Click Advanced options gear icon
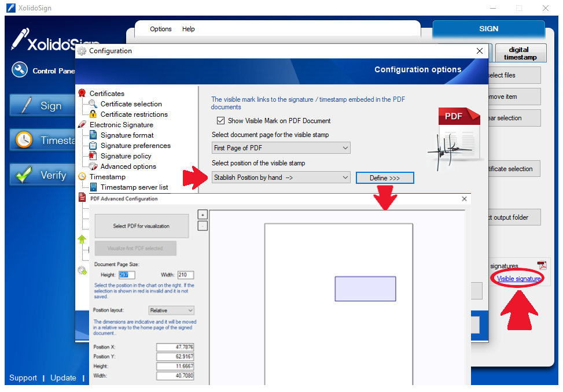Screen dimensions: 563x392 [x=93, y=166]
